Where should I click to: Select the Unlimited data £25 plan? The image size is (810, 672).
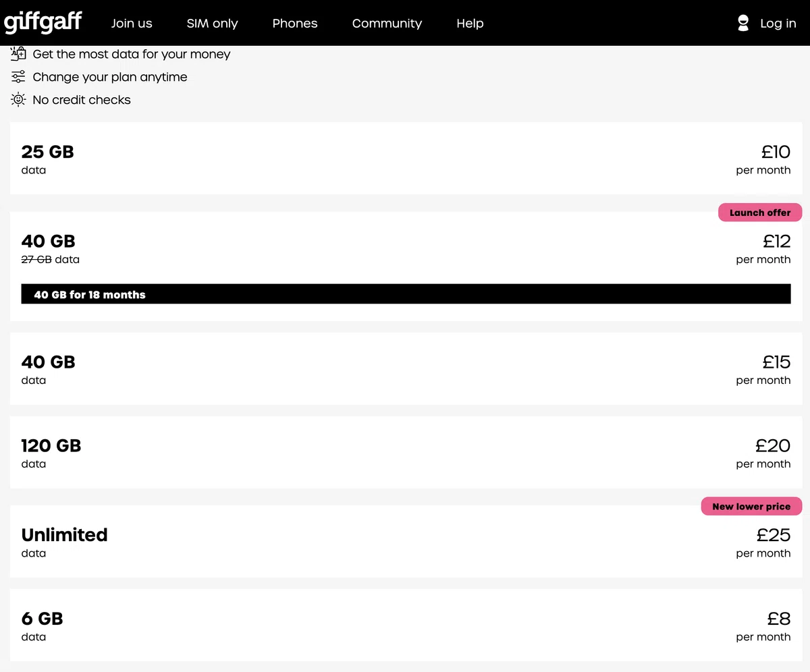pos(406,541)
